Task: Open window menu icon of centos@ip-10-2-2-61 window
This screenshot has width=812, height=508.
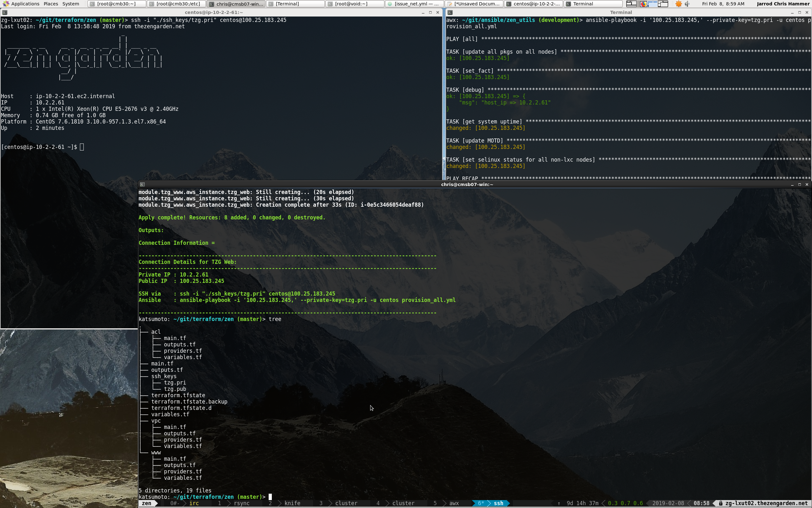Action: (x=4, y=12)
